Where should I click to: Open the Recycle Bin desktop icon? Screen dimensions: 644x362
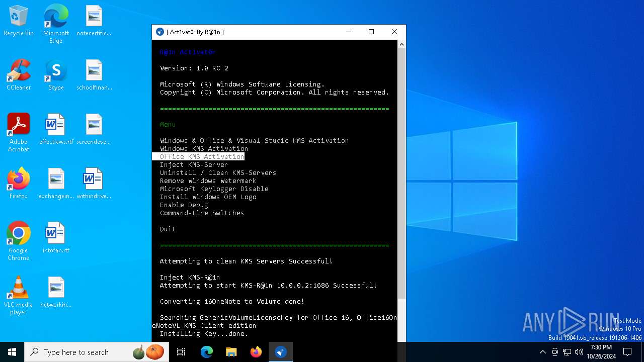[x=19, y=21]
